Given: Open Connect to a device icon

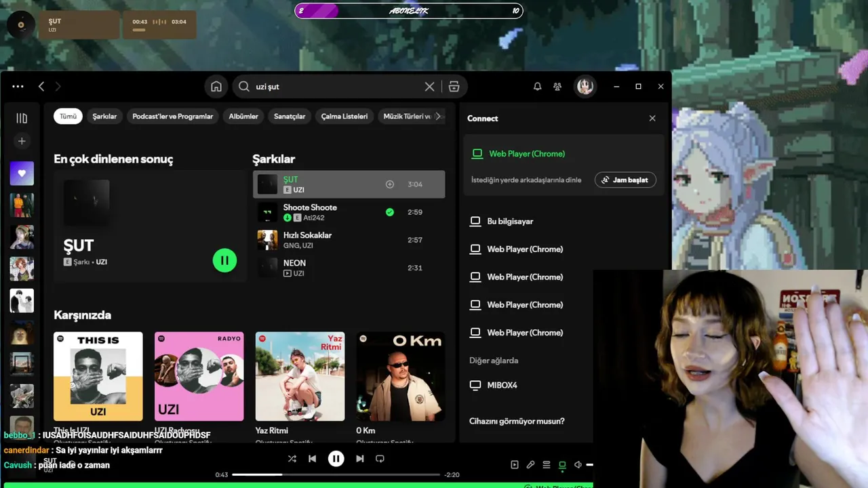Looking at the screenshot, I should (x=562, y=465).
